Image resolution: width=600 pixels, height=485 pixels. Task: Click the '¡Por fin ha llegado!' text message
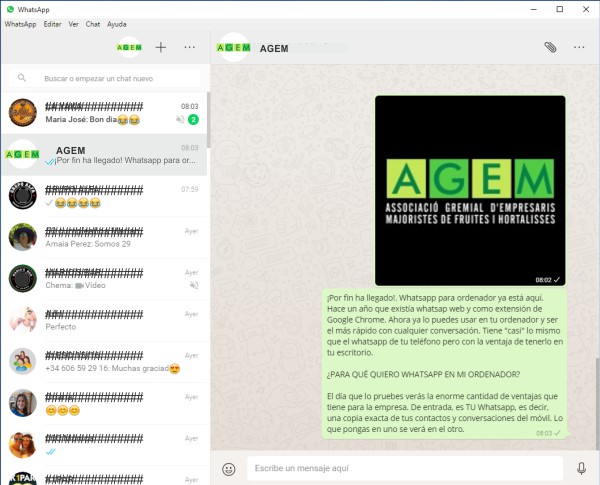[x=444, y=363]
